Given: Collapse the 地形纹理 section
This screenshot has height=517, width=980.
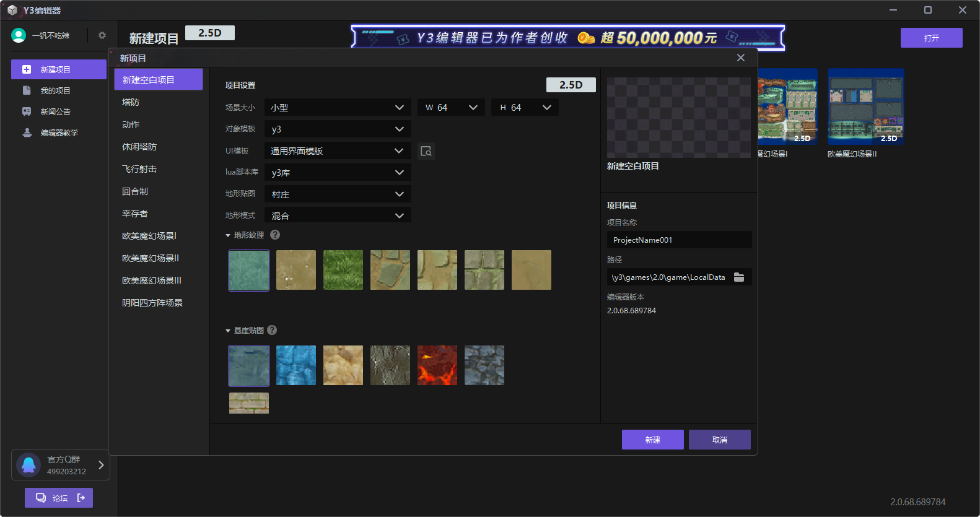Looking at the screenshot, I should pos(228,235).
